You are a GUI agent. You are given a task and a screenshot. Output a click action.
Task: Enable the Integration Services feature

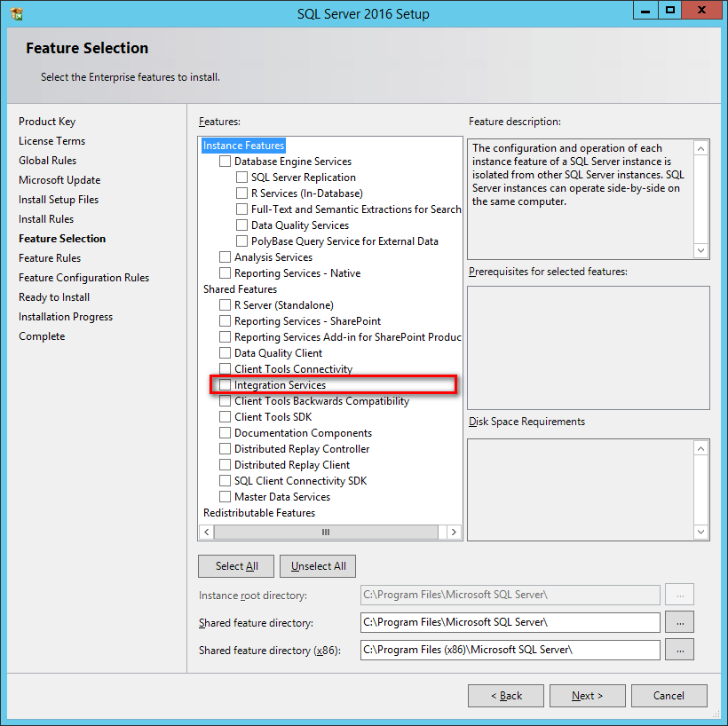pyautogui.click(x=225, y=384)
